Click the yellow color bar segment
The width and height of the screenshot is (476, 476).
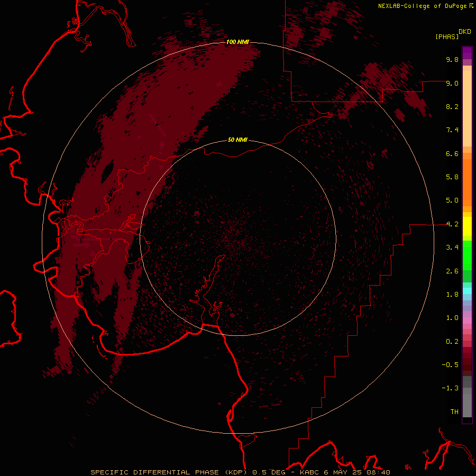click(x=467, y=226)
